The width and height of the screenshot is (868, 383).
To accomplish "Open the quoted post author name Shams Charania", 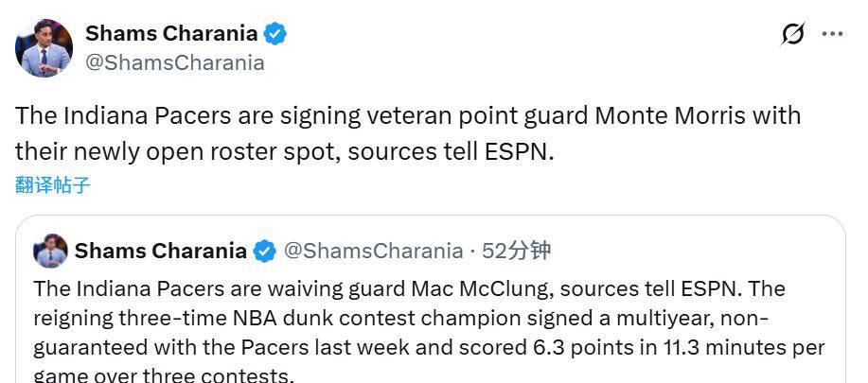I will tap(160, 252).
